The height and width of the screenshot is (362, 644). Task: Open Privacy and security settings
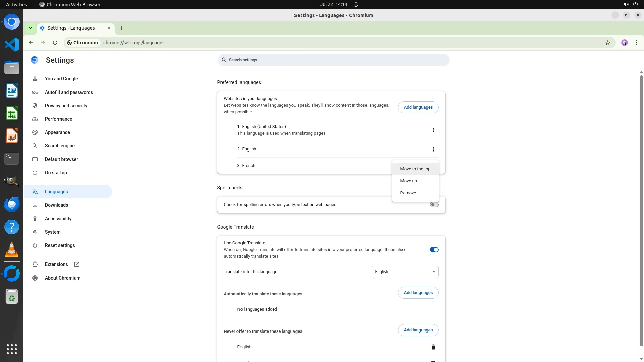[66, 106]
